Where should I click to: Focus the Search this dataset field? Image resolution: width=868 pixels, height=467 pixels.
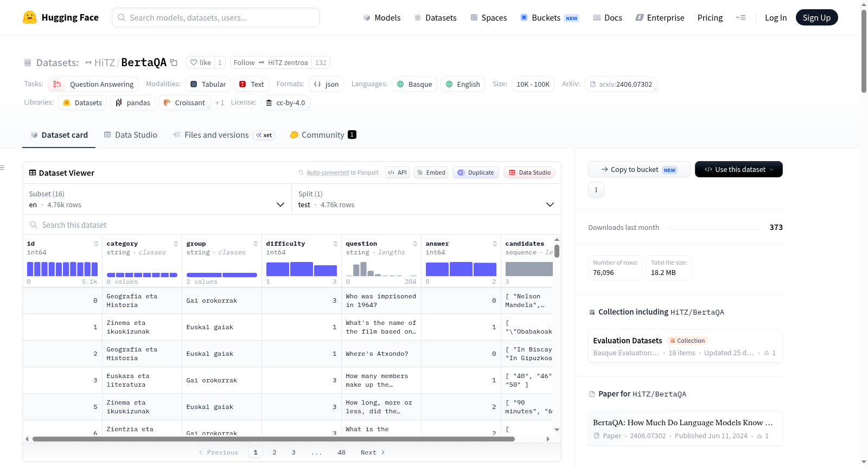292,225
